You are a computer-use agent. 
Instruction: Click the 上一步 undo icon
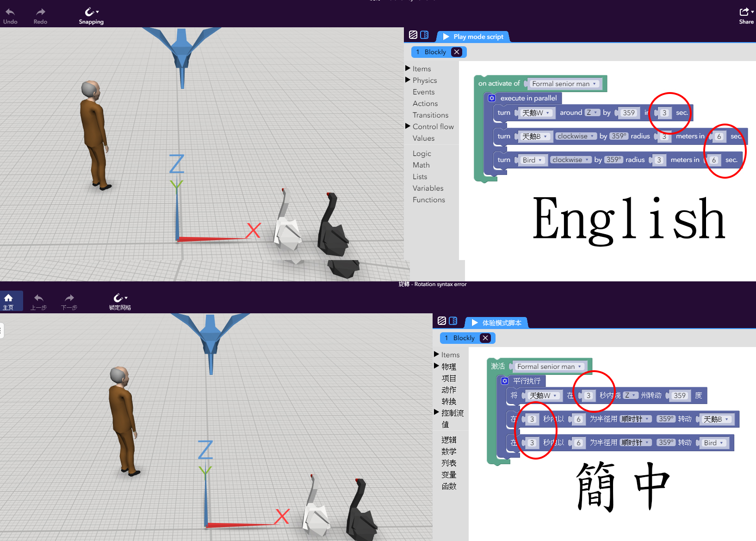39,298
